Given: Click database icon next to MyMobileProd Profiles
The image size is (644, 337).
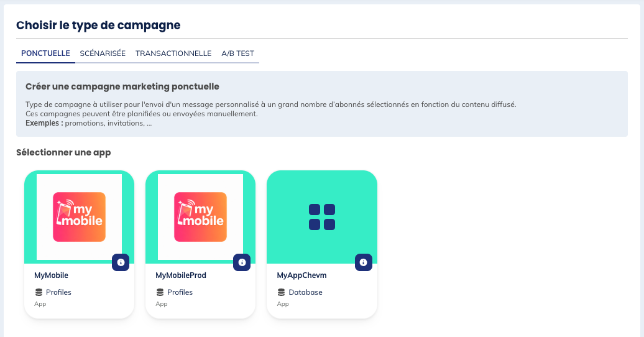Looking at the screenshot, I should click(x=160, y=292).
